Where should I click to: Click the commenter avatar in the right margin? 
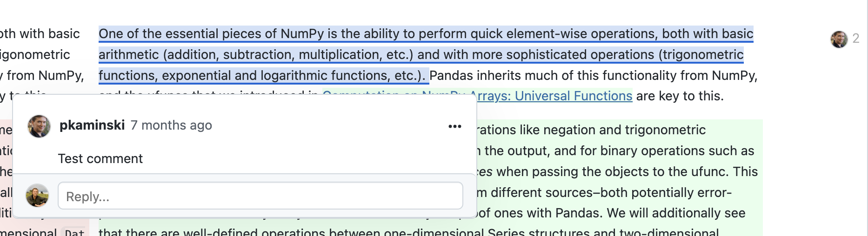coord(839,39)
